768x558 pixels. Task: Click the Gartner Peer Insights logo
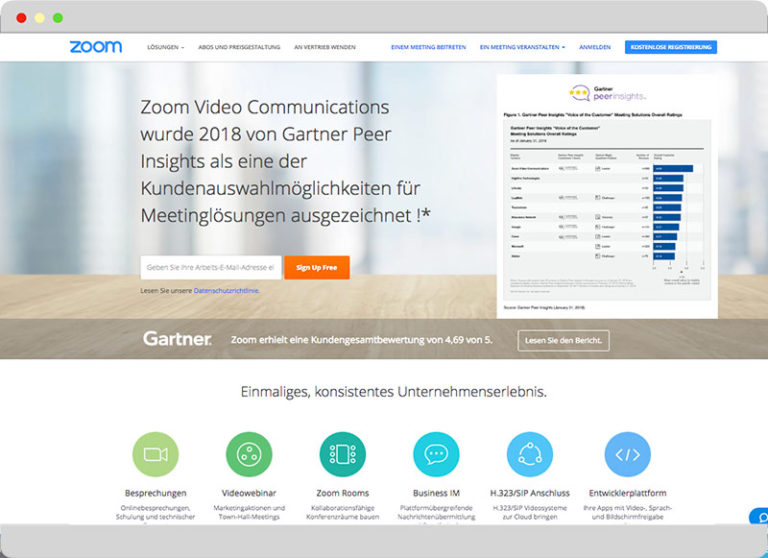[607, 93]
